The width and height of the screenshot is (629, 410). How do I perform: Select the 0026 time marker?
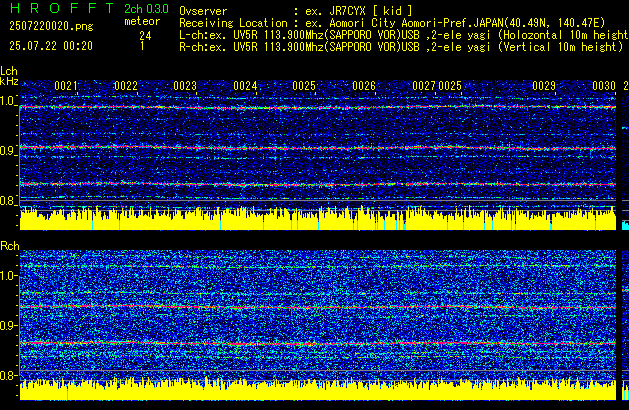click(x=364, y=86)
